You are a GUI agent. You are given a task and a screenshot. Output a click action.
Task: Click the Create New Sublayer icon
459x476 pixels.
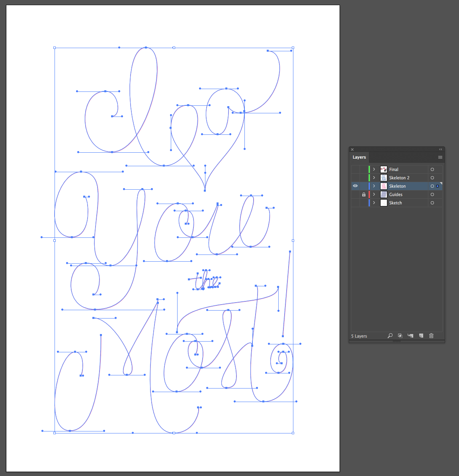[410, 336]
